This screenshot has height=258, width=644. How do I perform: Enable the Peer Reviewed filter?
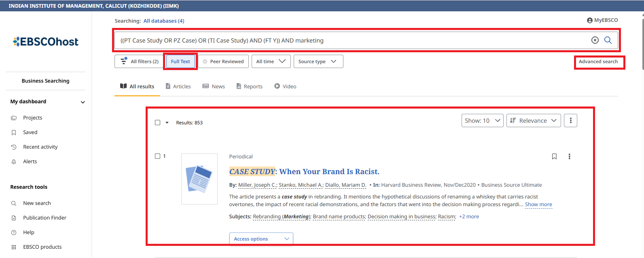pyautogui.click(x=223, y=62)
